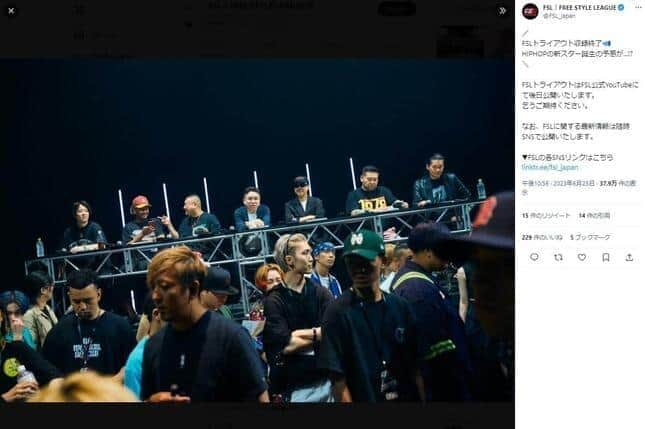
Task: Click the @FSL_Japan handle
Action: pyautogui.click(x=559, y=16)
